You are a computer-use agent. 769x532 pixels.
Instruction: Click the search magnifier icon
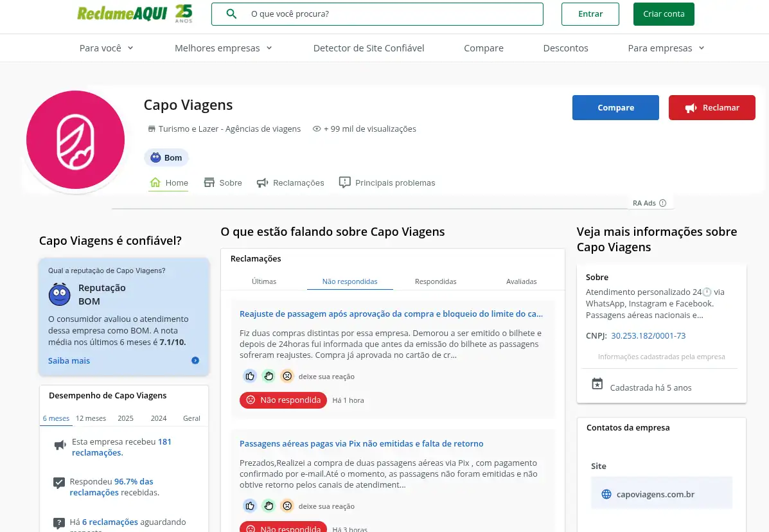click(x=231, y=13)
